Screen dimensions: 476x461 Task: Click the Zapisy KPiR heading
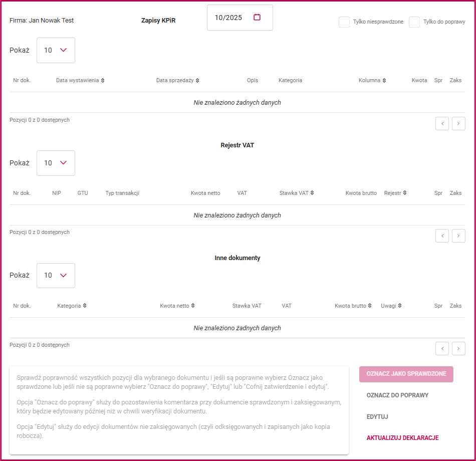point(158,21)
